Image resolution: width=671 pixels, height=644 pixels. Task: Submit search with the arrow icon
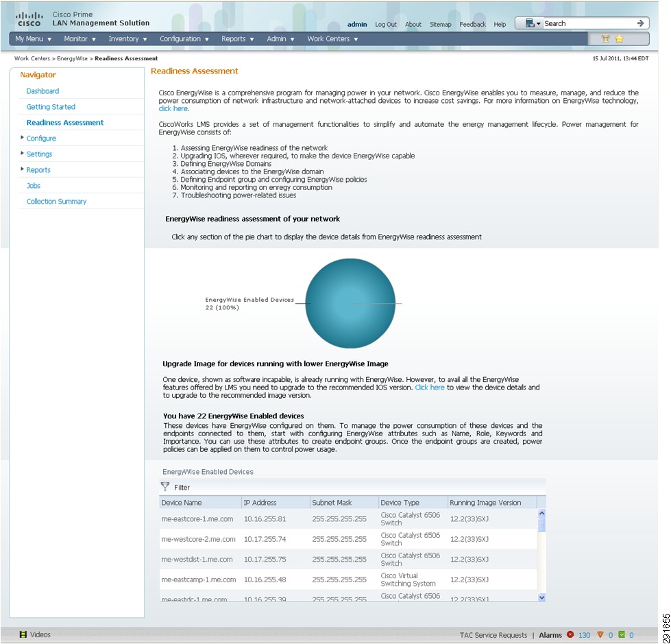pos(640,23)
